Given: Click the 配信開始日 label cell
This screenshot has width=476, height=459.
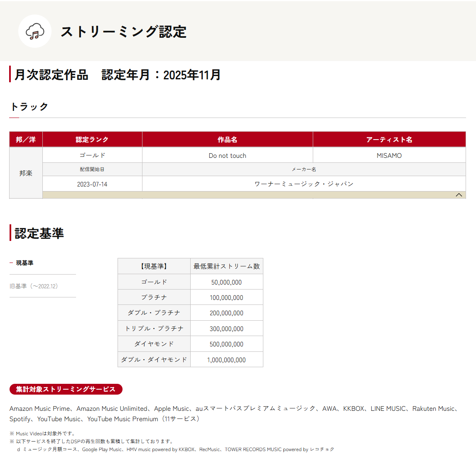Looking at the screenshot, I should click(x=92, y=169).
